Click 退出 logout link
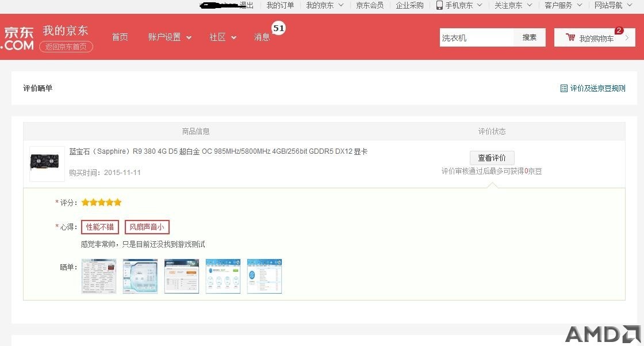644x346 pixels. (x=247, y=5)
